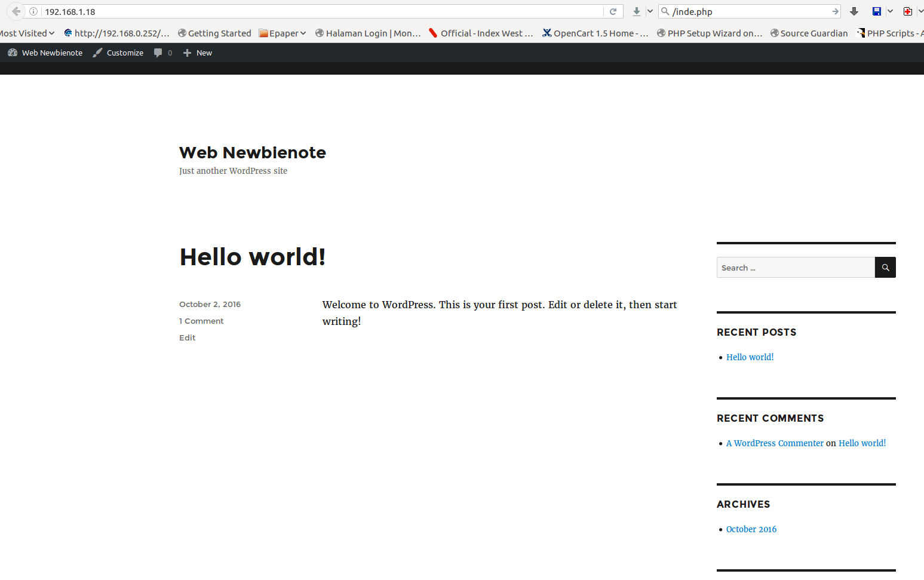Open the Getting Started bookmark

coord(214,33)
